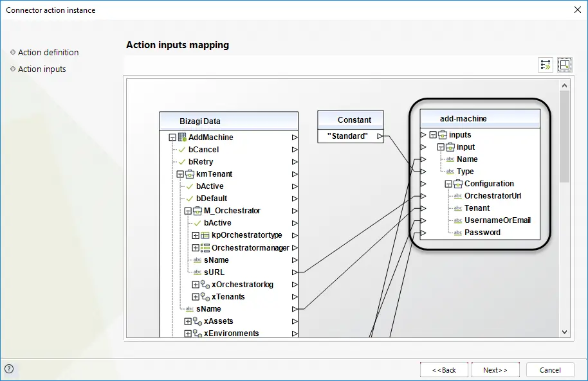
Task: Click the << Back button
Action: pyautogui.click(x=444, y=370)
